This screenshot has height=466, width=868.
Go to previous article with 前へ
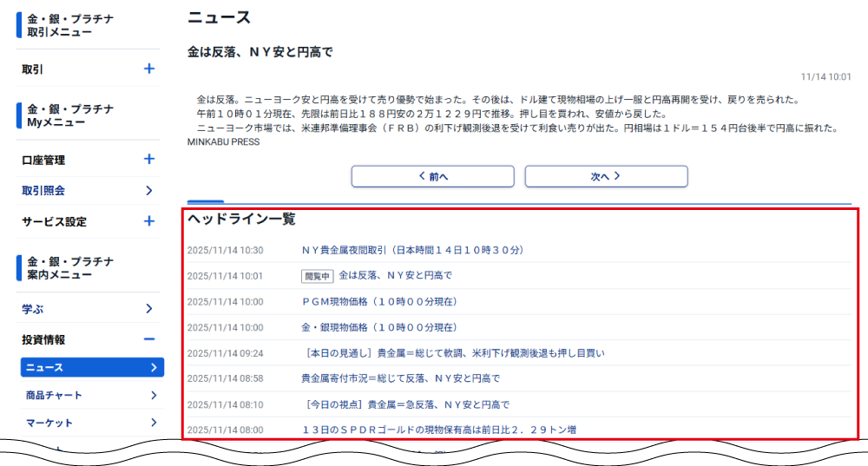tap(432, 176)
